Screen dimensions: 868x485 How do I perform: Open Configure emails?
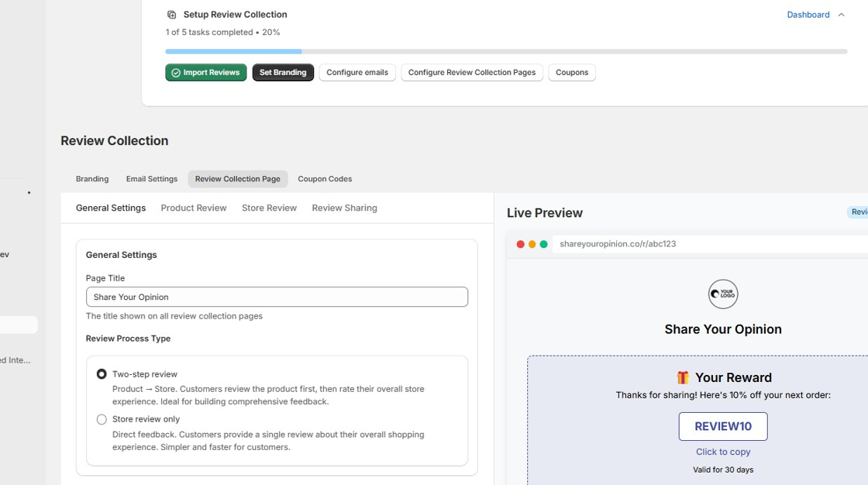click(x=357, y=72)
